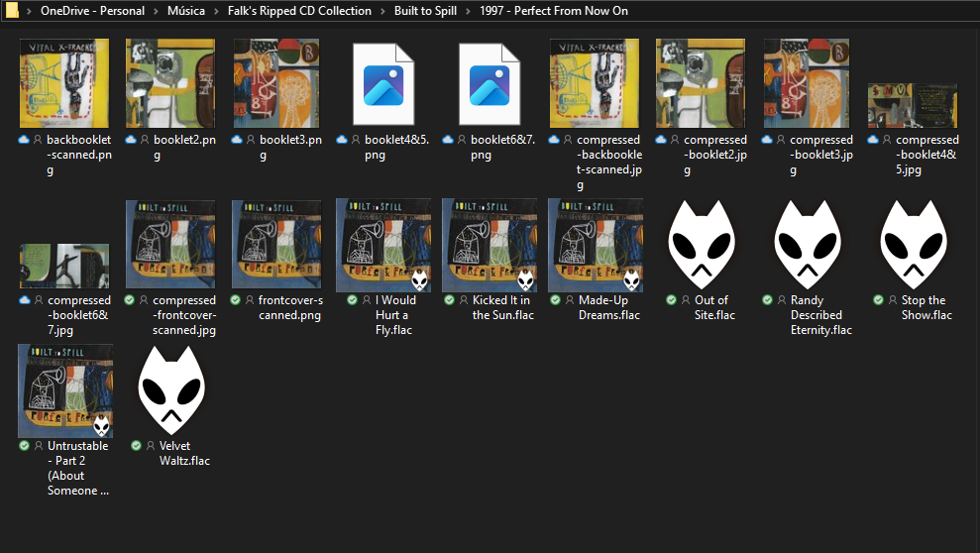Click green checkmark of Made-Up Dreams.flac

pos(555,300)
